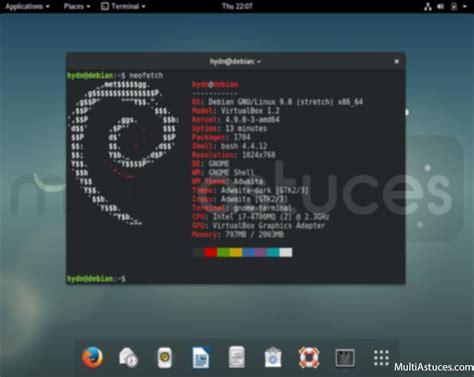
Task: Click the Theme value 'Adwaita-dark [GTK2/3]'
Action: point(265,190)
